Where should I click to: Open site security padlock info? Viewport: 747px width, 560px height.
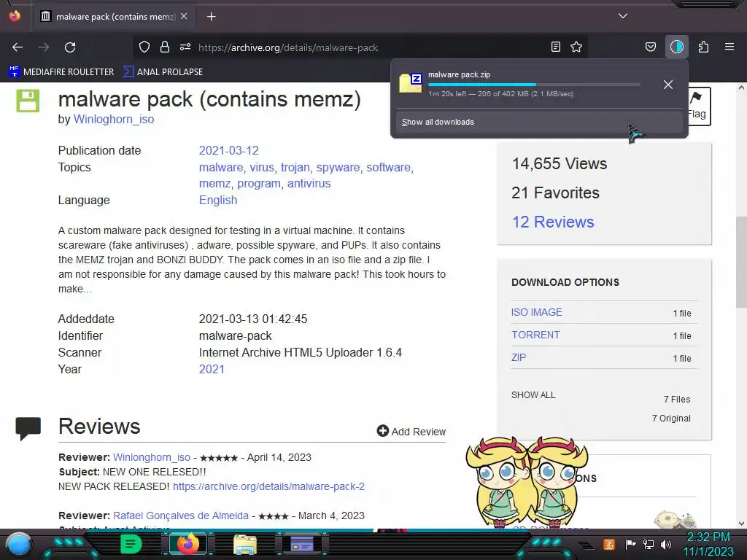coord(165,47)
